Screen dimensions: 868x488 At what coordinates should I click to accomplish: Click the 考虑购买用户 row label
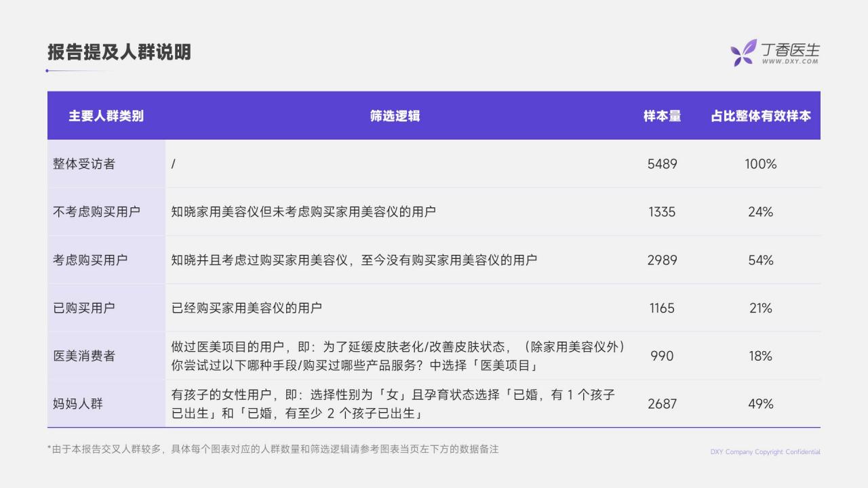click(x=90, y=260)
